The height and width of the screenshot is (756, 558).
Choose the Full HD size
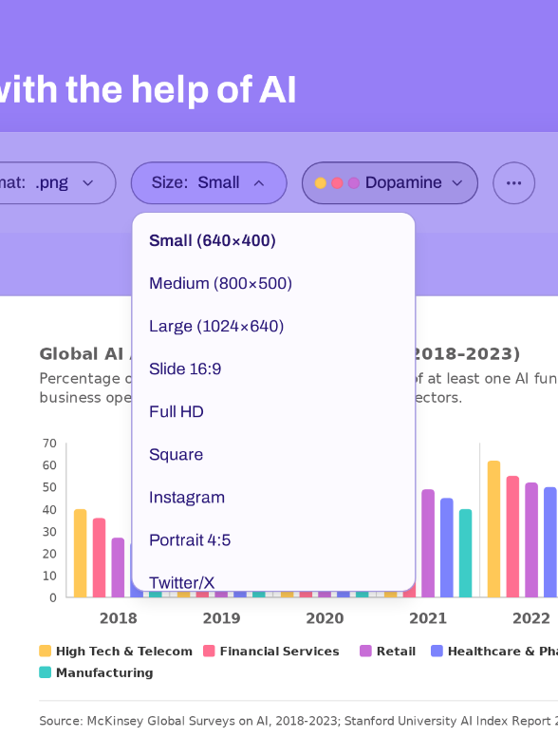point(273,412)
